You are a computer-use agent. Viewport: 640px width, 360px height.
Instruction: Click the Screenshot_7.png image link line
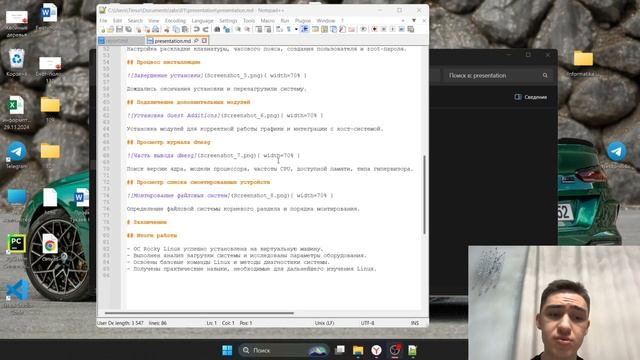point(213,156)
